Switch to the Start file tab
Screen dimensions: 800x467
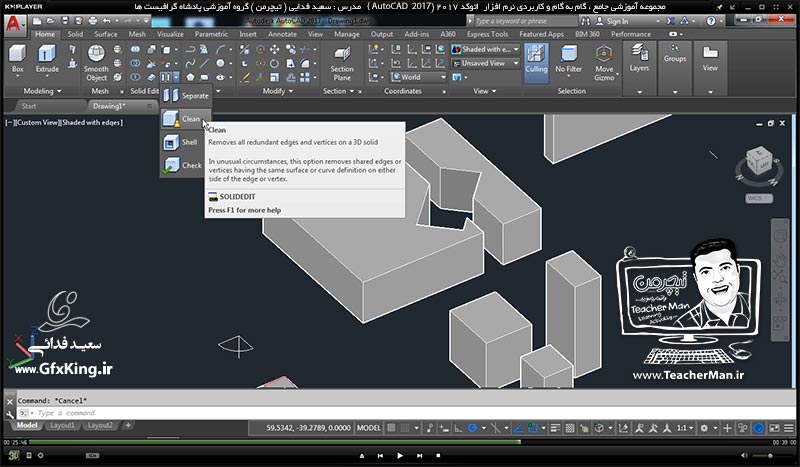pos(29,106)
